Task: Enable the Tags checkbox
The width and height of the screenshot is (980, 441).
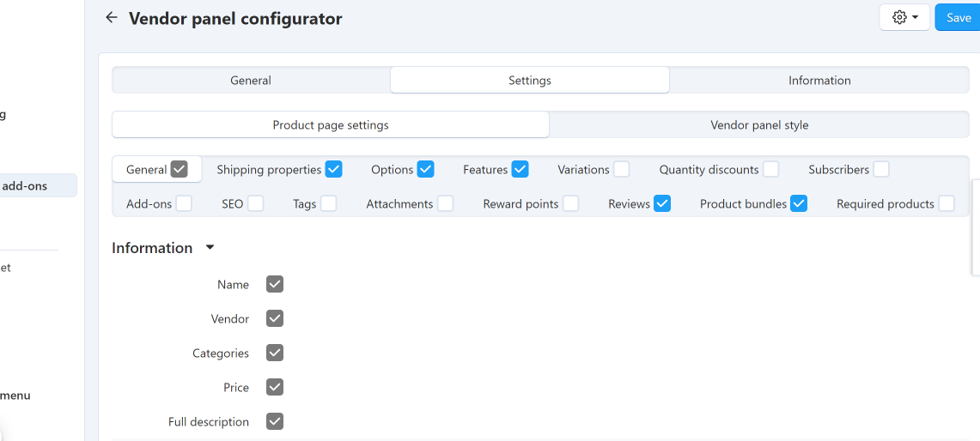Action: pyautogui.click(x=329, y=203)
